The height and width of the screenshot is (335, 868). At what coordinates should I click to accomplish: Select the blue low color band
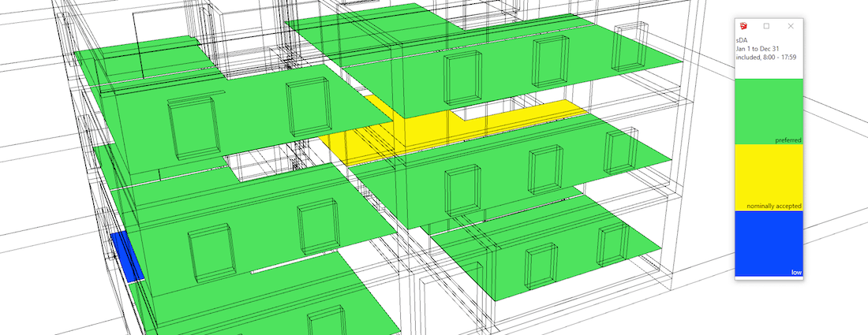click(x=769, y=244)
